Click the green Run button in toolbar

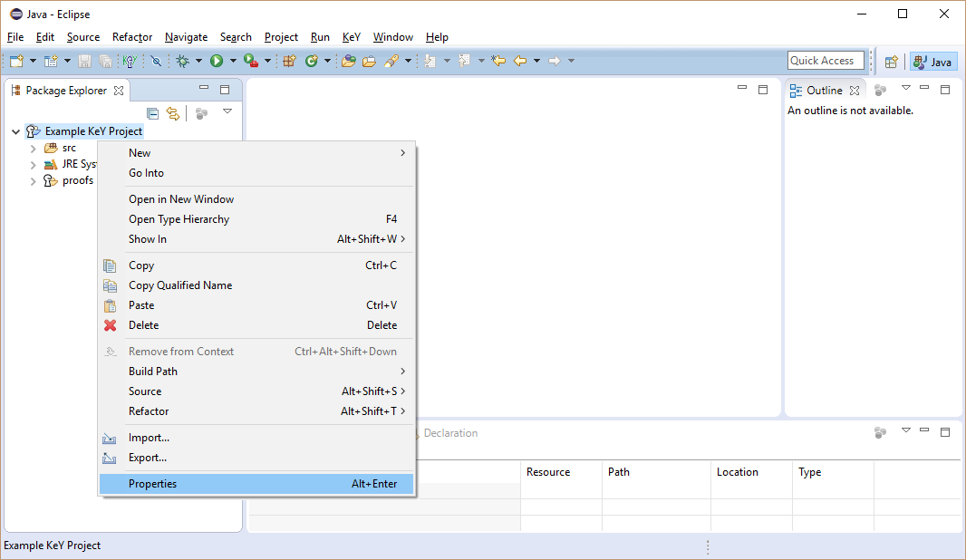(217, 61)
